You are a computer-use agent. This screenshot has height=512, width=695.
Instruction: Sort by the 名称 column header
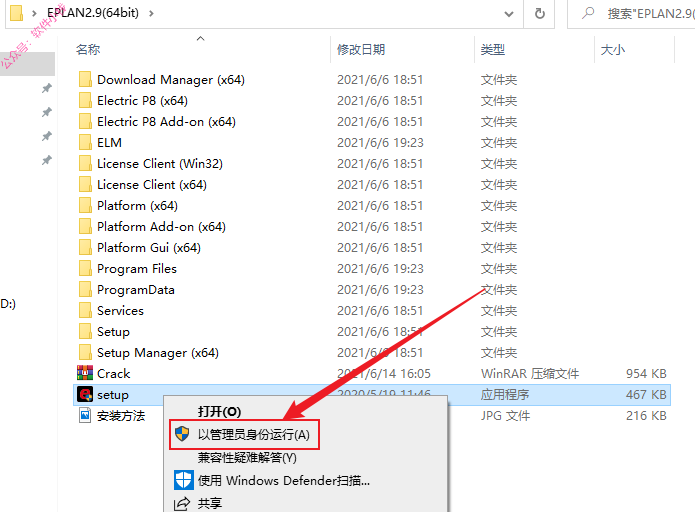(x=88, y=49)
